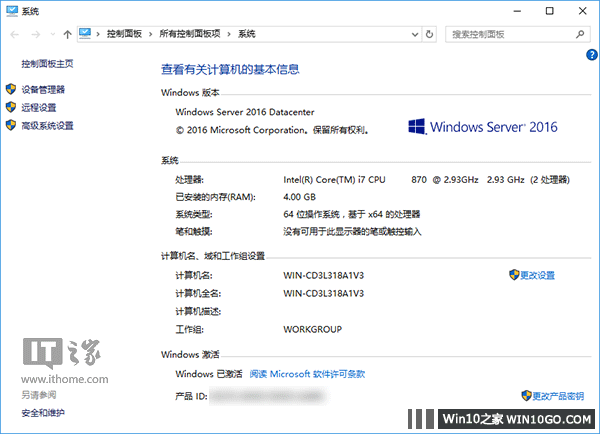This screenshot has height=434, width=600.
Task: Open the recent locations dropdown arrow
Action: (x=52, y=35)
